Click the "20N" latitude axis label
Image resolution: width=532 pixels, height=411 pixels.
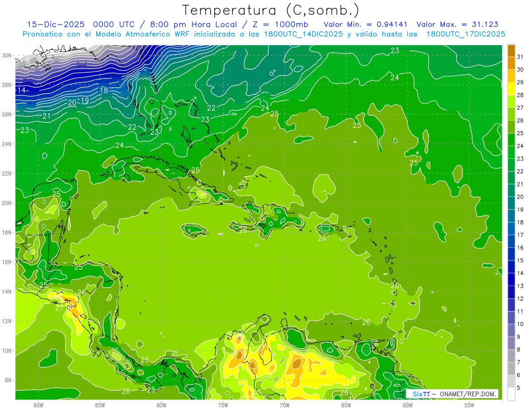7,203
